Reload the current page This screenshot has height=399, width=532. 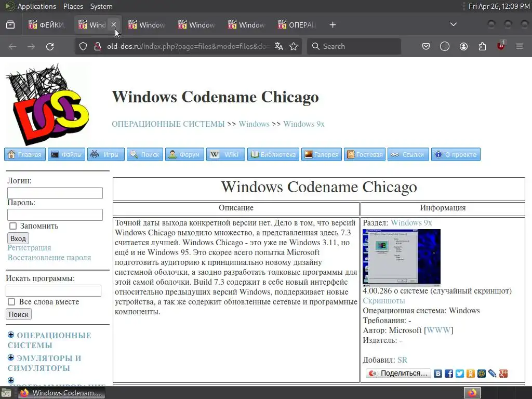point(50,46)
